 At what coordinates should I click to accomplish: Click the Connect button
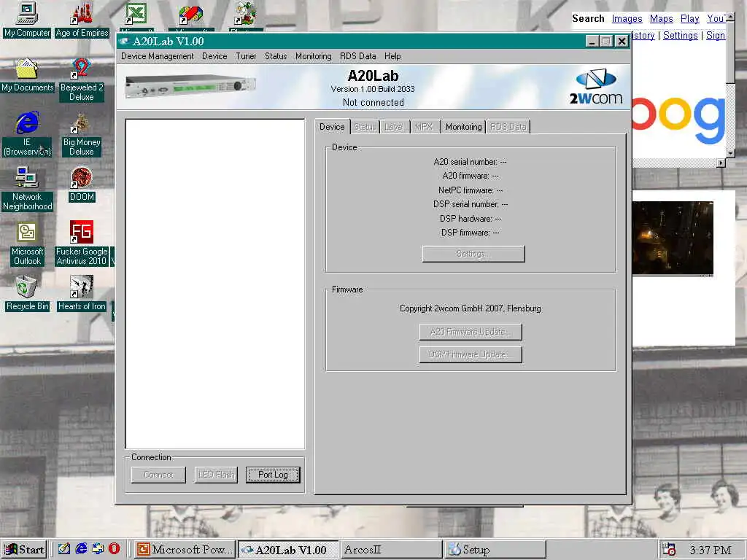tap(158, 475)
